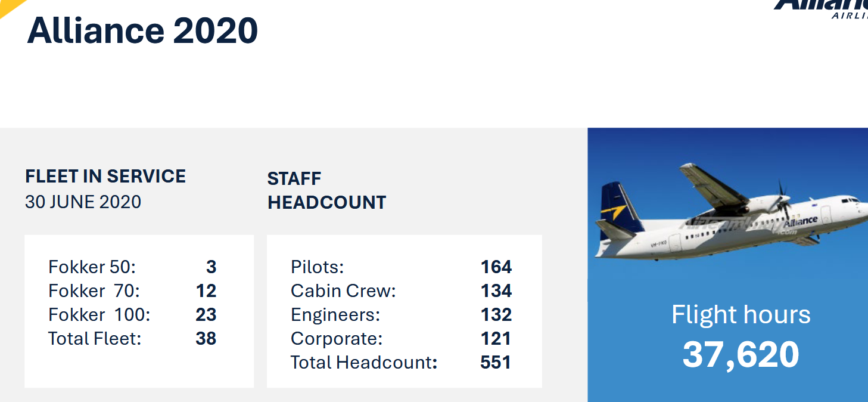This screenshot has width=868, height=402.
Task: Click the yellow tail emblem on the aircraft
Action: [613, 211]
